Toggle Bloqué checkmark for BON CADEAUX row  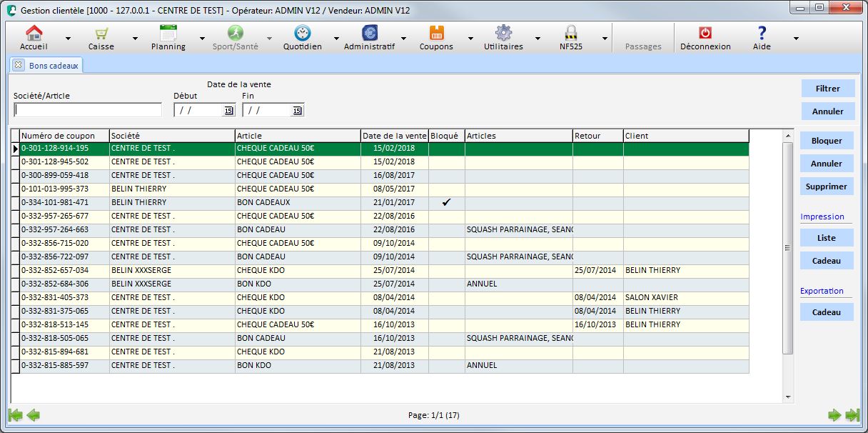(446, 202)
